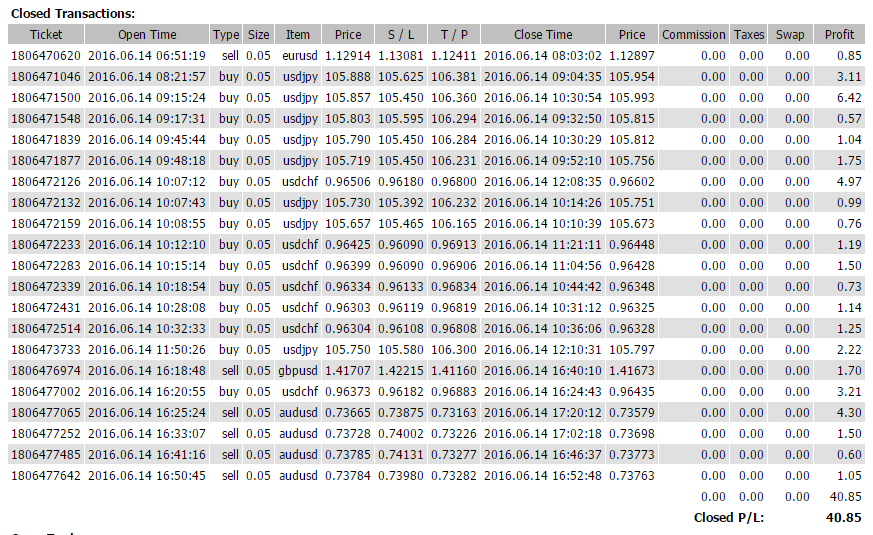This screenshot has width=873, height=535.
Task: Click the Item column header
Action: click(298, 34)
